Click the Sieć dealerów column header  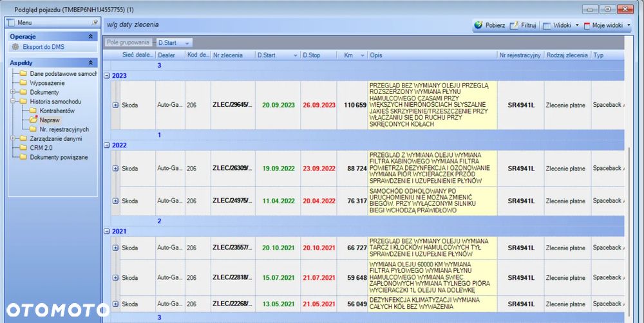(x=138, y=55)
